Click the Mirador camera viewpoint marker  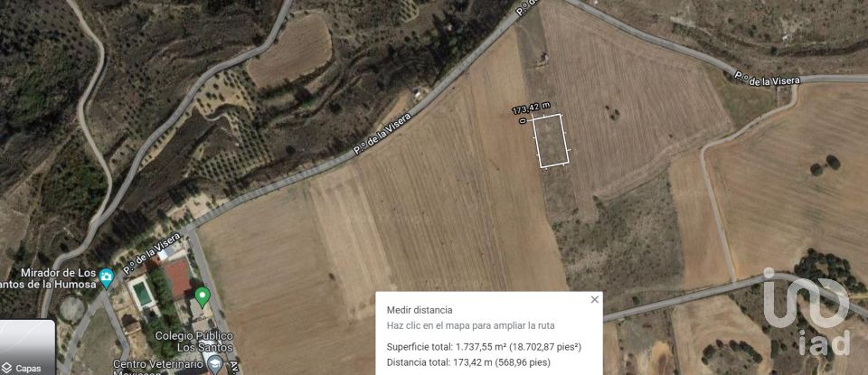[x=107, y=276]
